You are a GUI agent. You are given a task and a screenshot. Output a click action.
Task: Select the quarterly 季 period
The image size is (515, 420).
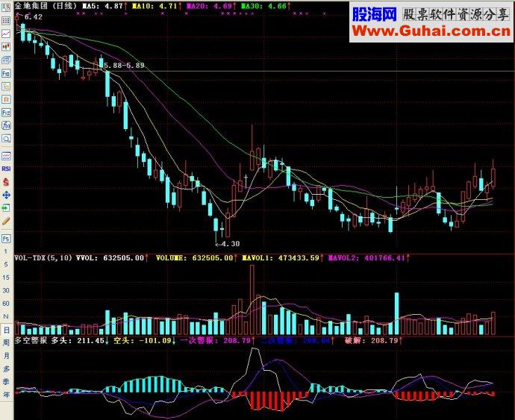[6, 381]
